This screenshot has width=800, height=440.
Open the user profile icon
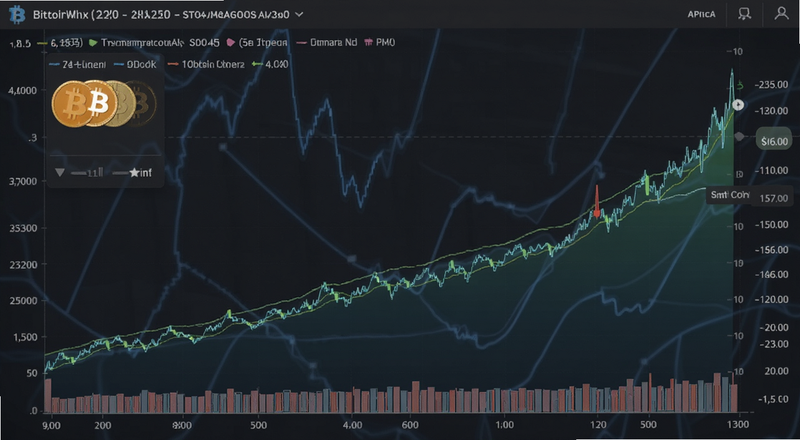[x=782, y=14]
